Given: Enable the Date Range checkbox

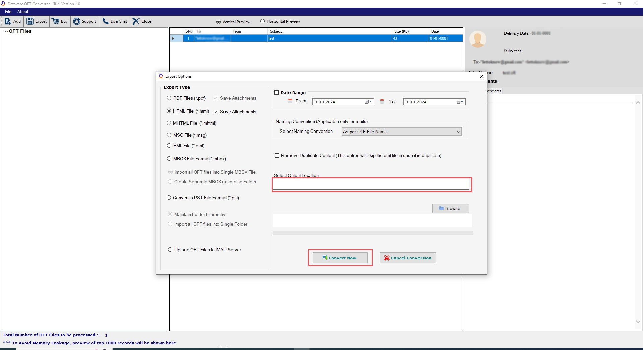Looking at the screenshot, I should pyautogui.click(x=277, y=93).
